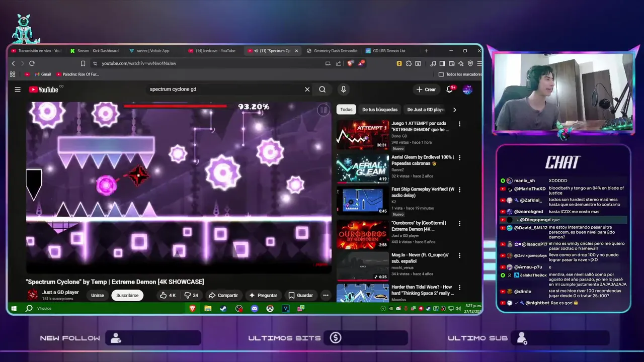Open Windows taskbar search magnifier

click(29, 308)
